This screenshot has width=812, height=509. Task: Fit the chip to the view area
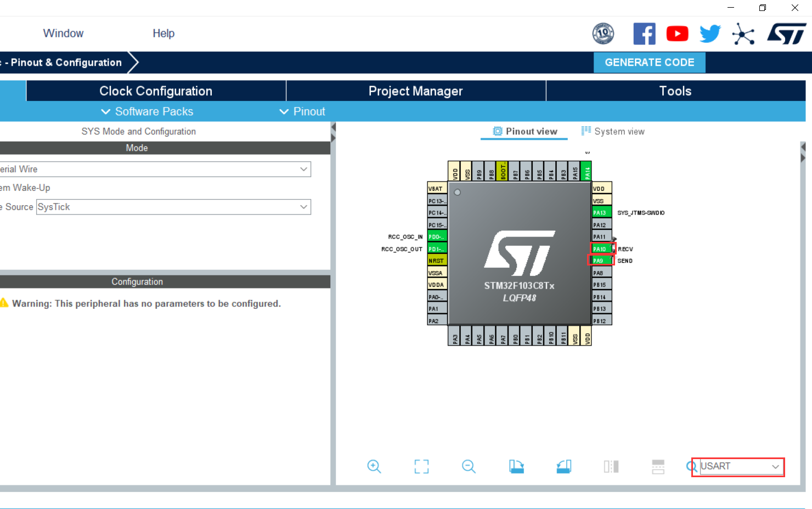point(421,467)
